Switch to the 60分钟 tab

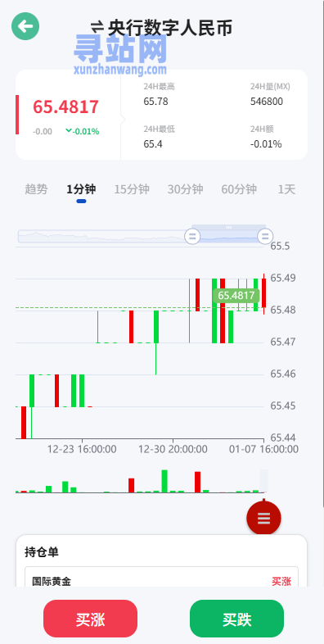pyautogui.click(x=239, y=189)
